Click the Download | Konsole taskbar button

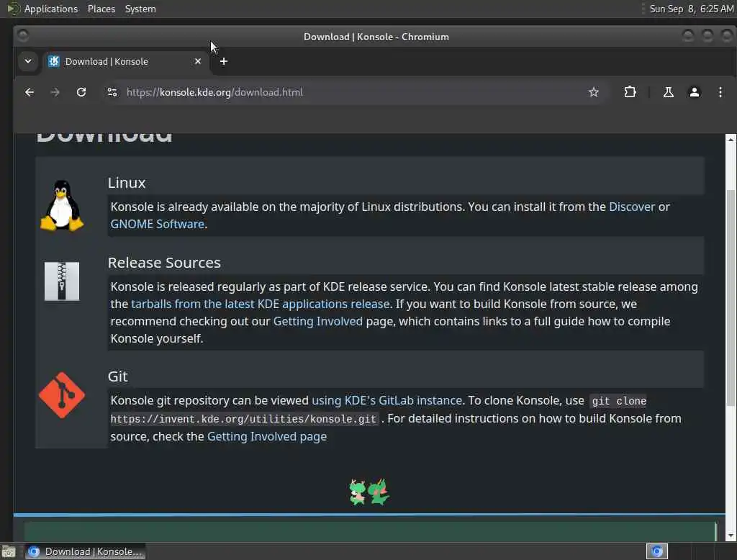(86, 551)
